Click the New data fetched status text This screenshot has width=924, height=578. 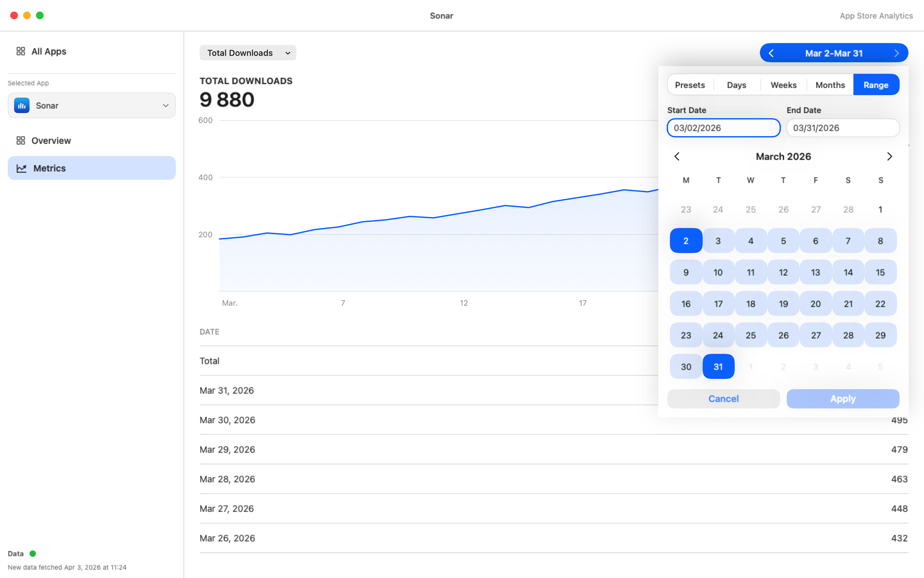click(x=67, y=567)
